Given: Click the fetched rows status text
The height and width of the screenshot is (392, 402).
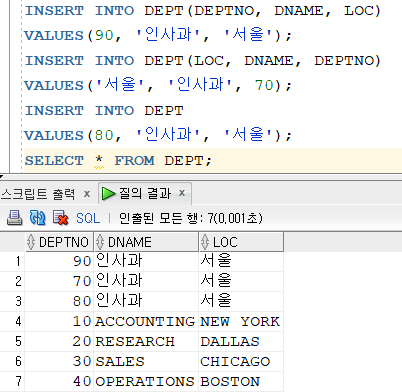Looking at the screenshot, I should pos(191,218).
